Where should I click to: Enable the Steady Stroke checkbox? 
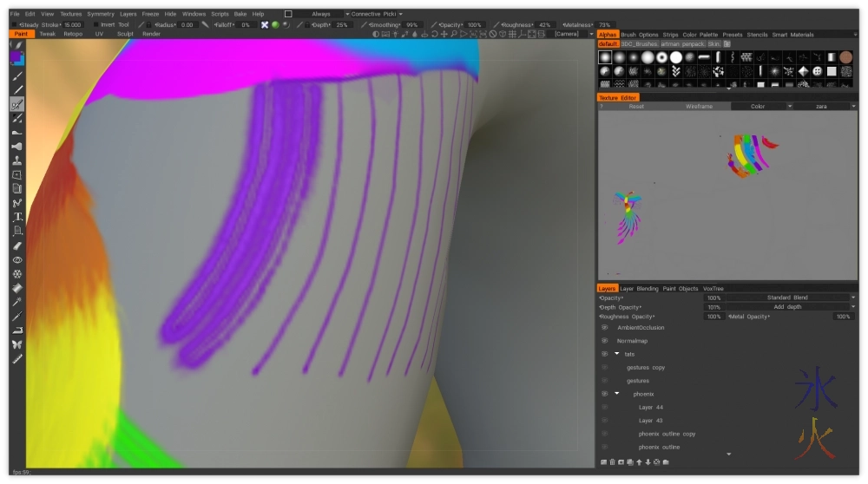(13, 25)
